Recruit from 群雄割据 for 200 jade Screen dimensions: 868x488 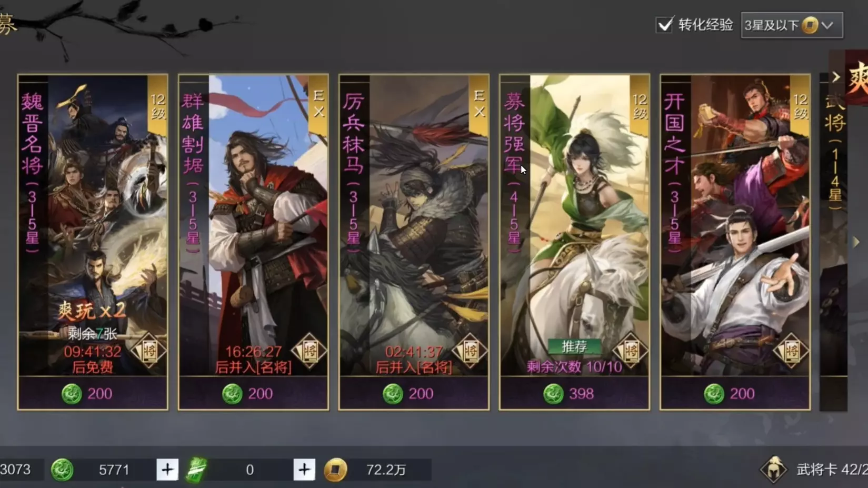coord(253,393)
